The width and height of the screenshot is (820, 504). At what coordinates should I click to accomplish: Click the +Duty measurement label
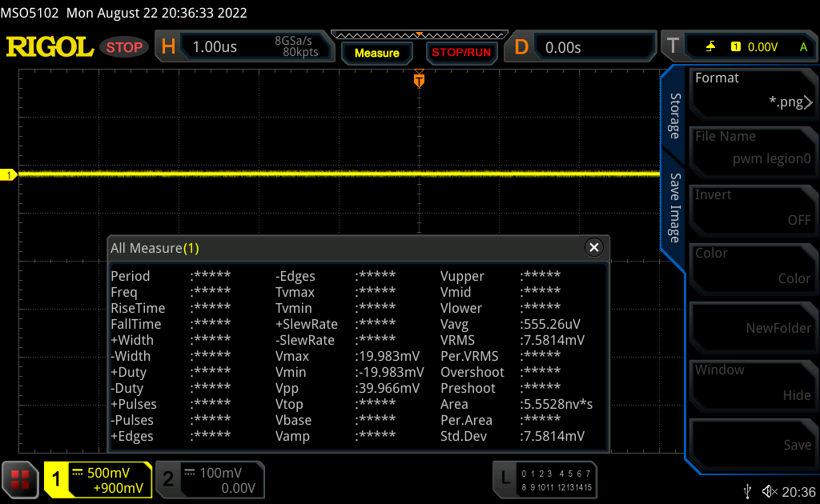[x=129, y=373]
